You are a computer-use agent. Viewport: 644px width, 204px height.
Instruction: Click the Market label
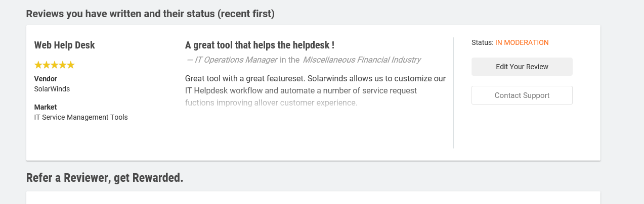pos(45,107)
